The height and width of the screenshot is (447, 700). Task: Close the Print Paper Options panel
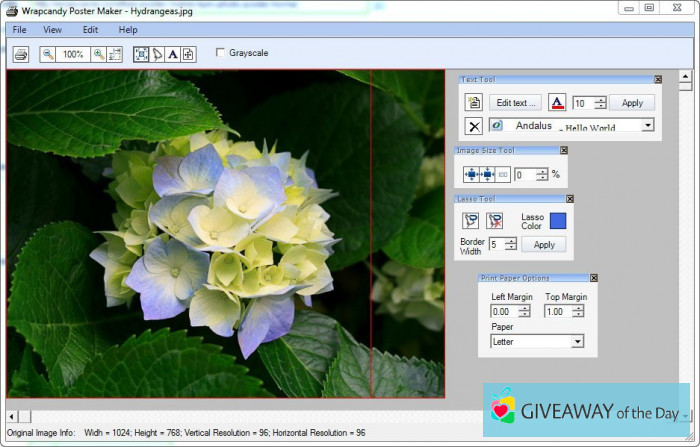(594, 278)
